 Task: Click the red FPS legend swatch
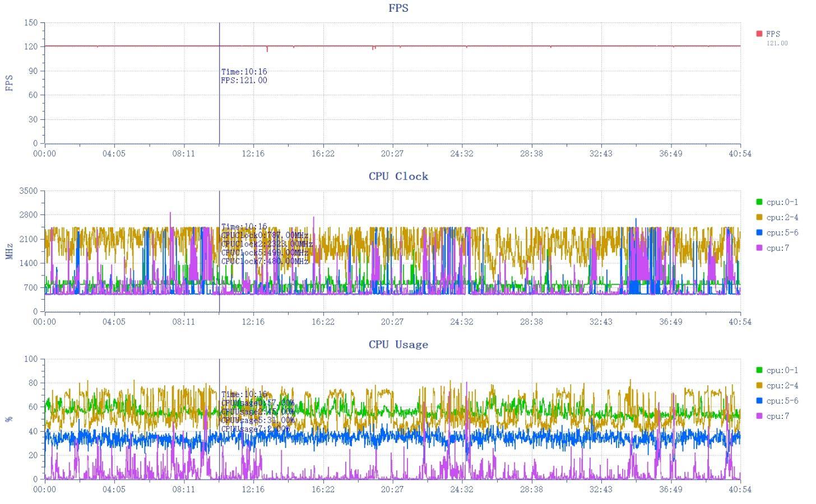coord(759,34)
